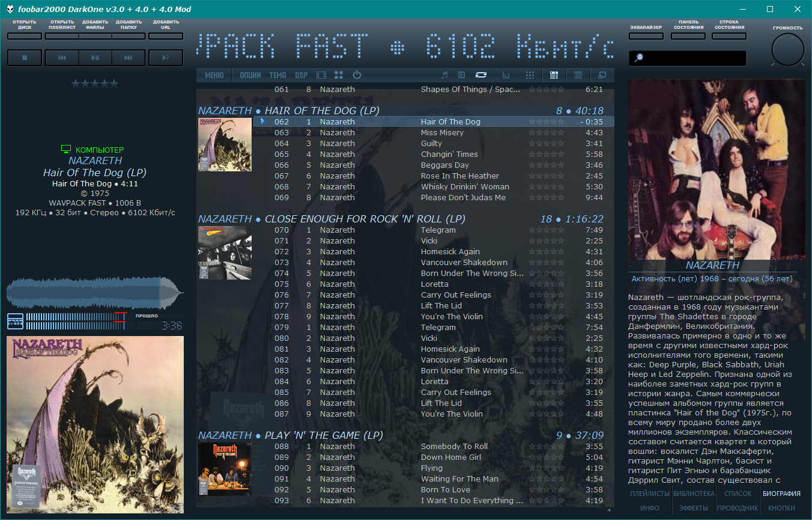
Task: Click the search input field
Action: coord(688,58)
